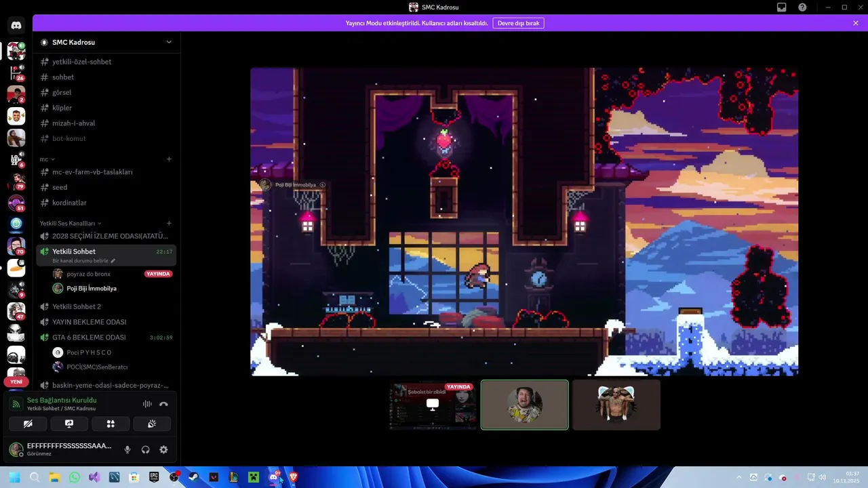Viewport: 868px width, 488px height.
Task: Select the laughing-face participant tile
Action: (x=525, y=405)
